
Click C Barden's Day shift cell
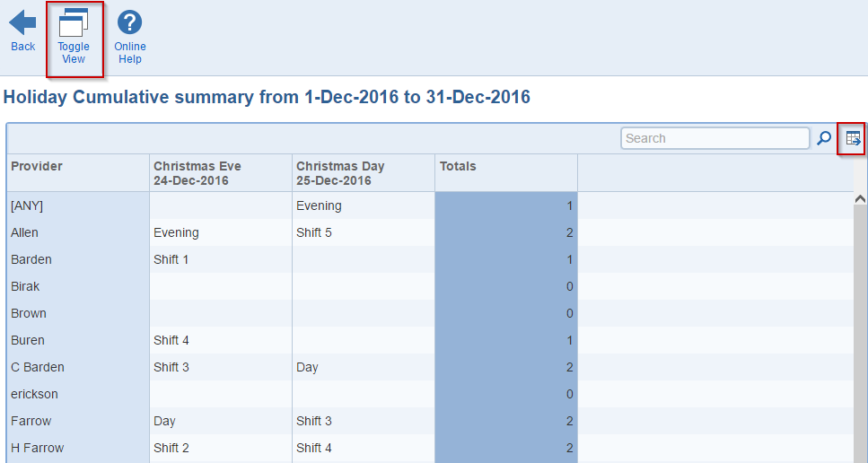pos(364,367)
